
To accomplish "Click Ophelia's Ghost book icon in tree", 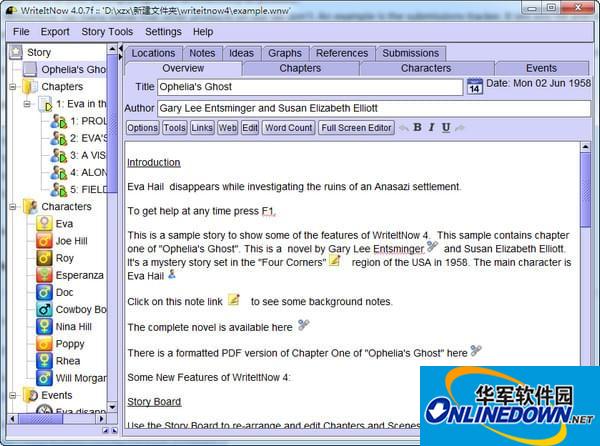I will tap(30, 69).
